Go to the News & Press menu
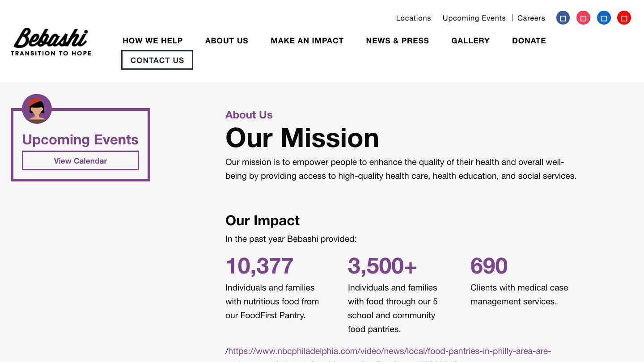The image size is (644, 362). pyautogui.click(x=397, y=41)
